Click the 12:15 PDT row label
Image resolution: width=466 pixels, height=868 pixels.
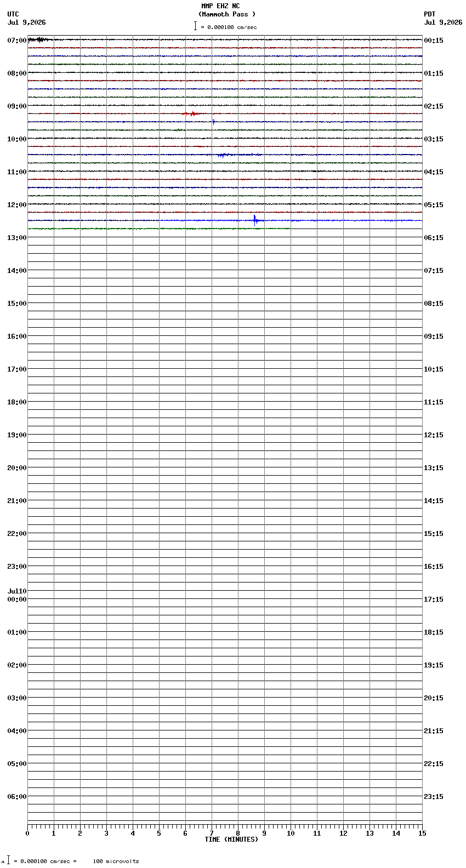click(434, 435)
